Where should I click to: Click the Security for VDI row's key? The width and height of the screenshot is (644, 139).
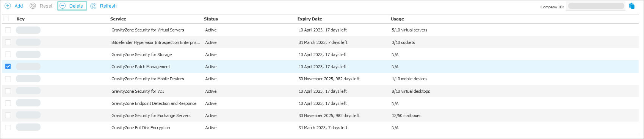click(x=28, y=91)
